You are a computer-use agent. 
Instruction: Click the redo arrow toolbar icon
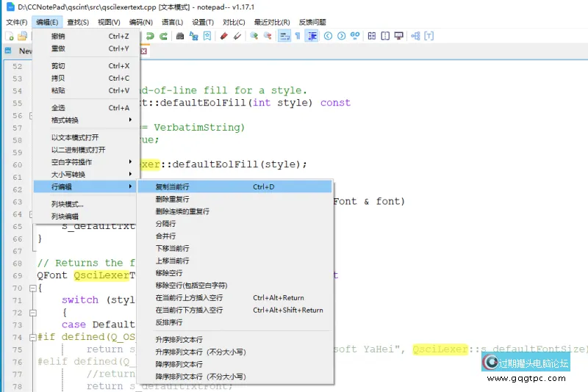pyautogui.click(x=163, y=36)
